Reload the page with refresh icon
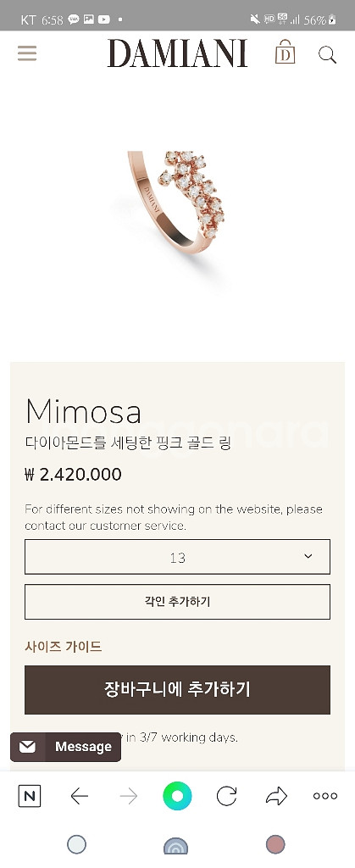Image resolution: width=355 pixels, height=868 pixels. (x=227, y=796)
